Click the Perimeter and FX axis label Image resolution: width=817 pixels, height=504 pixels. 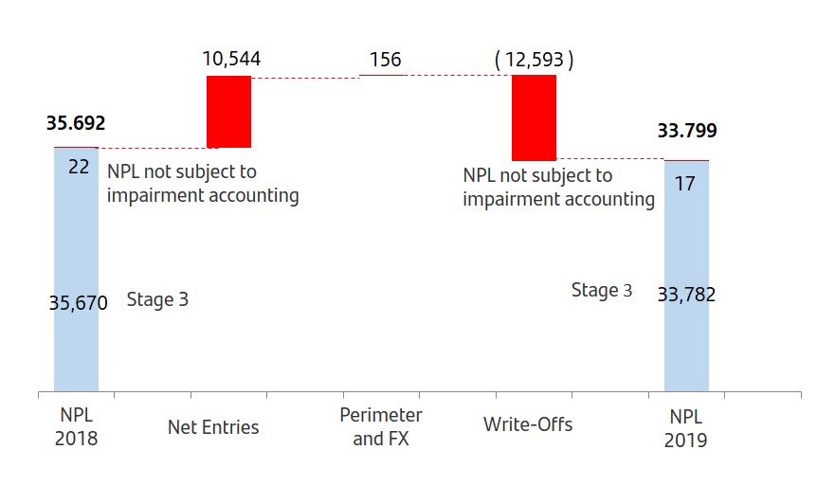[381, 427]
